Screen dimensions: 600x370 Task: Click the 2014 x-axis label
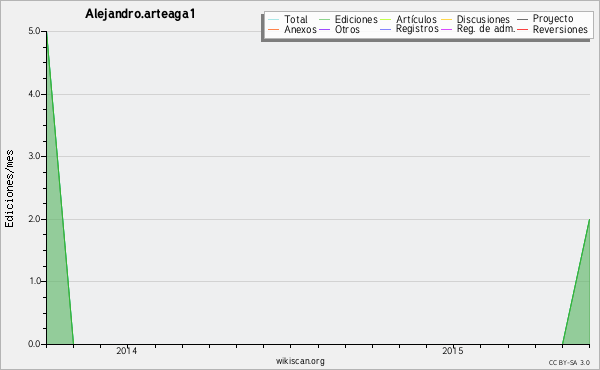[127, 351]
